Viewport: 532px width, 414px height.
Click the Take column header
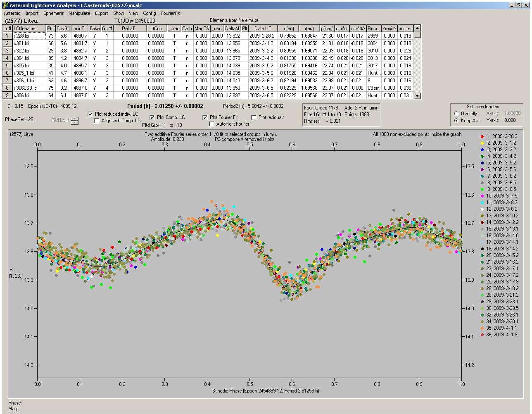[95, 29]
